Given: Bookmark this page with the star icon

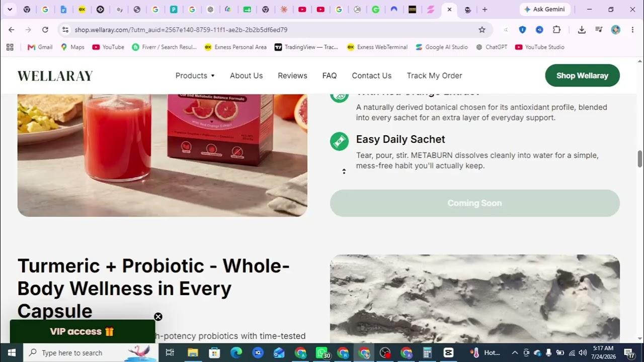Looking at the screenshot, I should click(x=482, y=30).
